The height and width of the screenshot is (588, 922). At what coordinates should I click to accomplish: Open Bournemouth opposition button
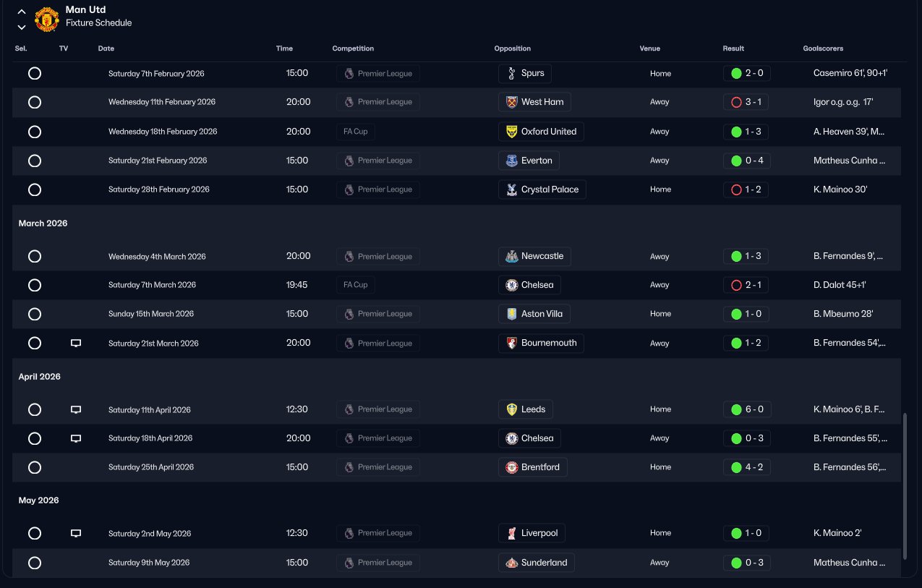(x=541, y=343)
